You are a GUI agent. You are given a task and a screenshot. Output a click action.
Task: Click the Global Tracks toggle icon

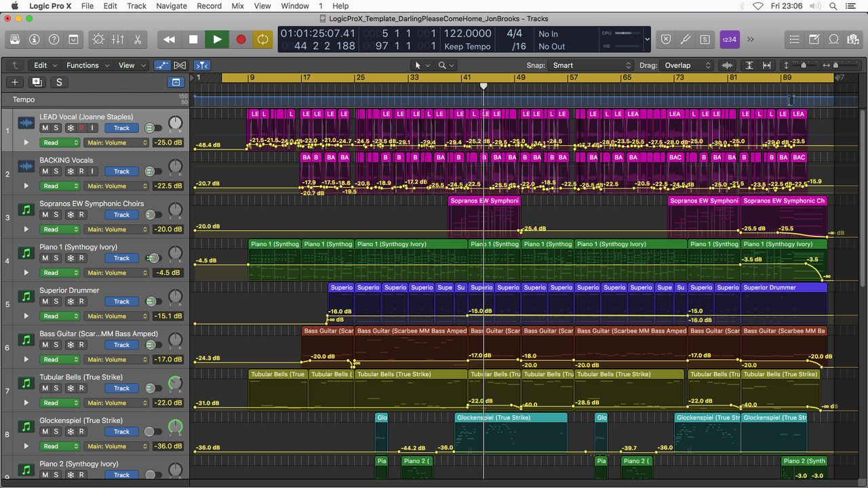pos(176,82)
